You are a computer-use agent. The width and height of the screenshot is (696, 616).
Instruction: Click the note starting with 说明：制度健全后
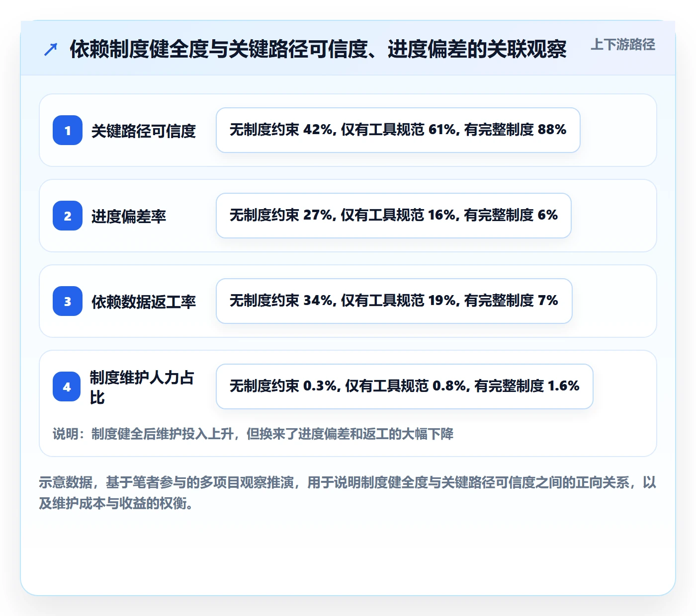253,434
